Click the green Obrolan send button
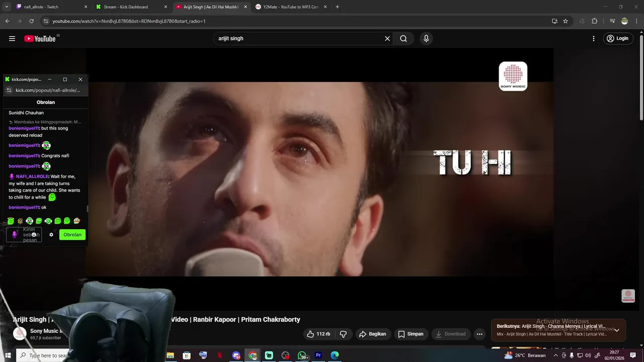Image resolution: width=644 pixels, height=362 pixels. [x=72, y=235]
